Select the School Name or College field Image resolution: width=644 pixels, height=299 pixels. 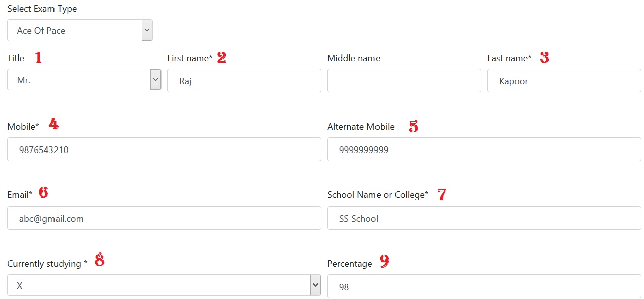pos(484,218)
